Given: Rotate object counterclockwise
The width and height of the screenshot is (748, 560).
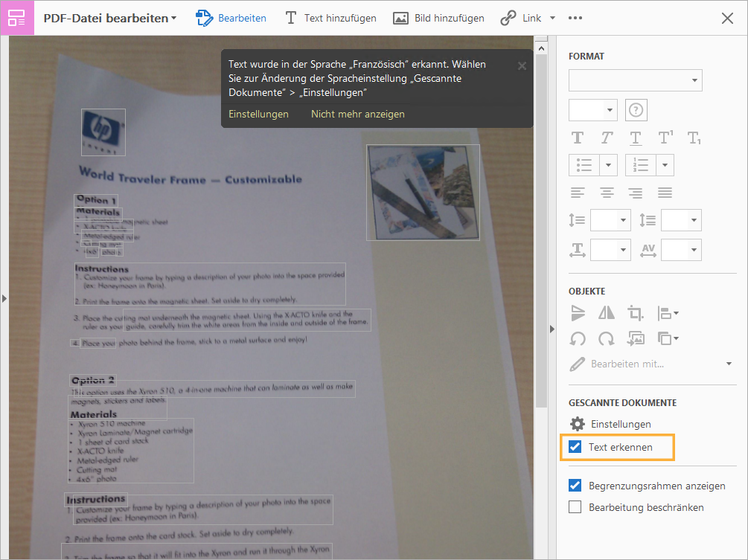Looking at the screenshot, I should [578, 339].
